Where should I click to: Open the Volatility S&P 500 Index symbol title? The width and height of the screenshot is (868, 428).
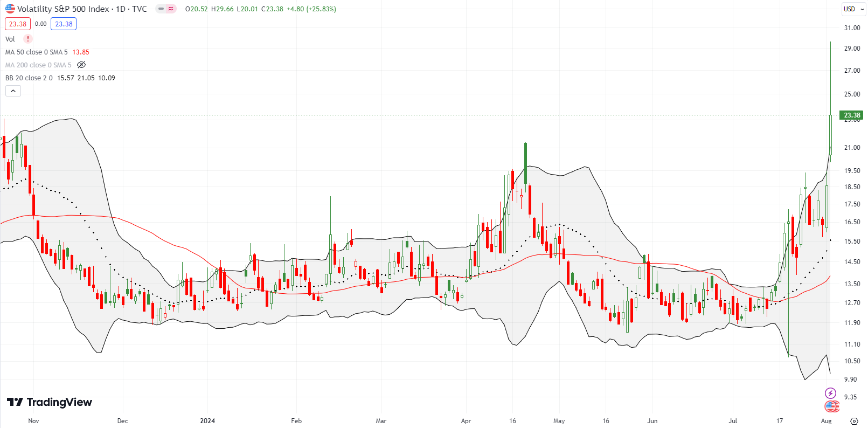(82, 9)
